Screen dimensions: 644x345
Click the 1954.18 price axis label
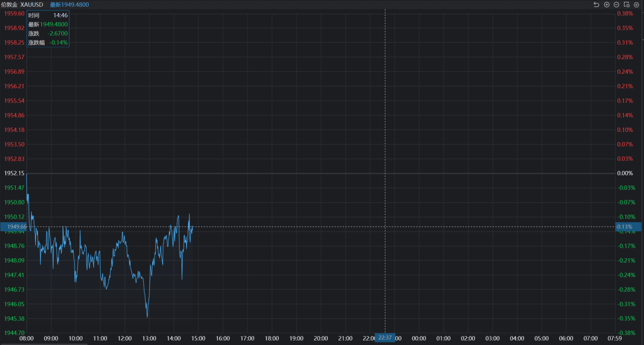coord(14,130)
